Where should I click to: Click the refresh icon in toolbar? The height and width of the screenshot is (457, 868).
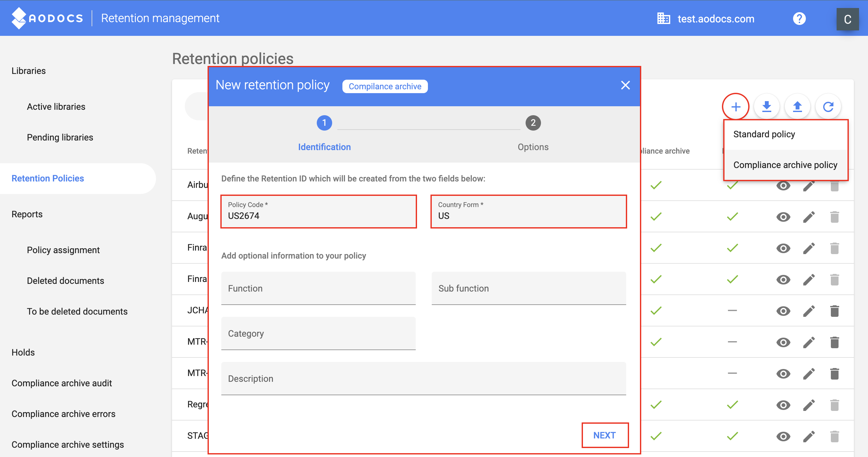click(x=828, y=107)
